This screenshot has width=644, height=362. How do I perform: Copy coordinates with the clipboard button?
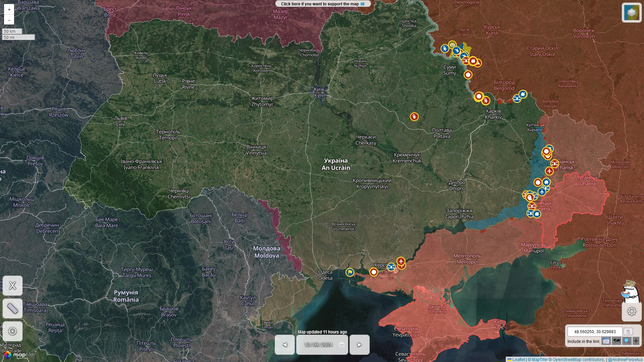pyautogui.click(x=628, y=331)
